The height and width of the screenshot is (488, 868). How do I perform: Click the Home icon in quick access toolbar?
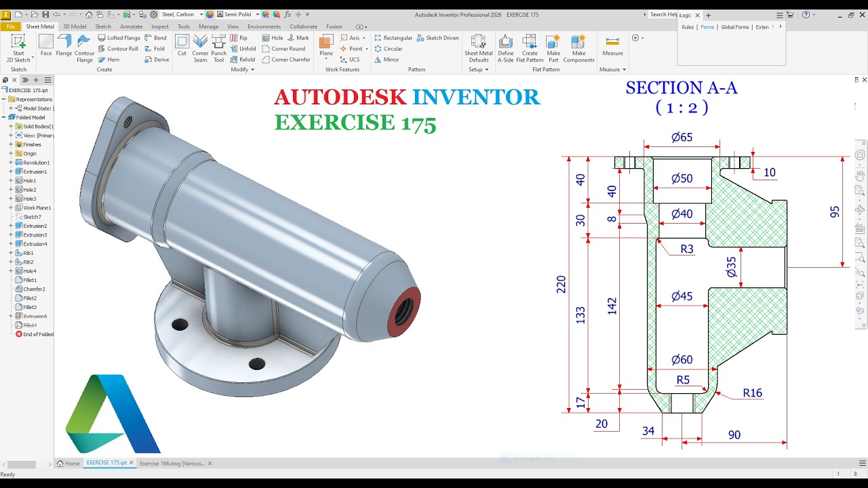pyautogui.click(x=89, y=14)
